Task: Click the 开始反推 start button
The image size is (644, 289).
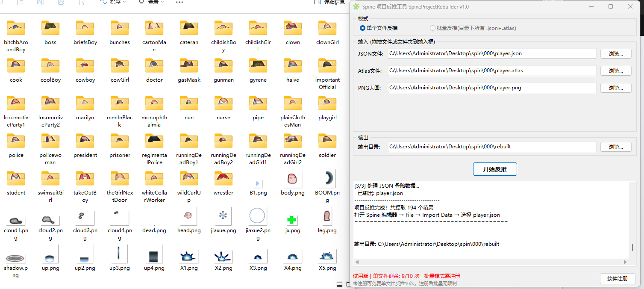Action: point(495,169)
